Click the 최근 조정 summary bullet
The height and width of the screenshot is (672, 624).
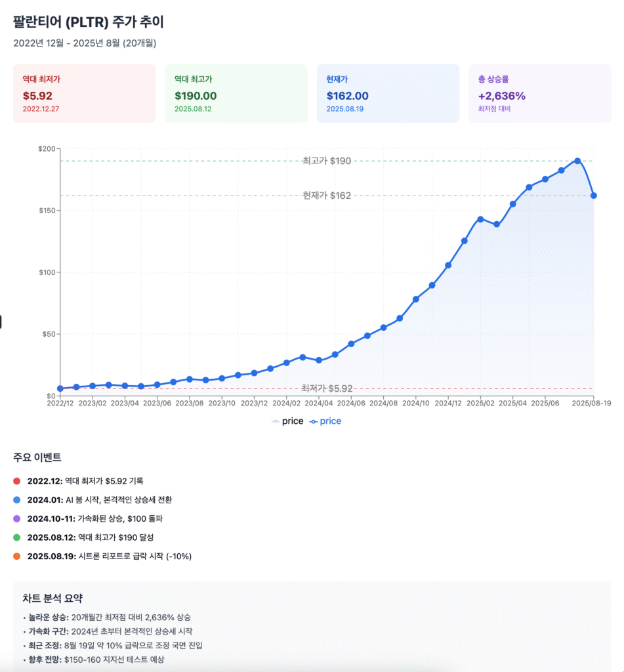pyautogui.click(x=113, y=646)
